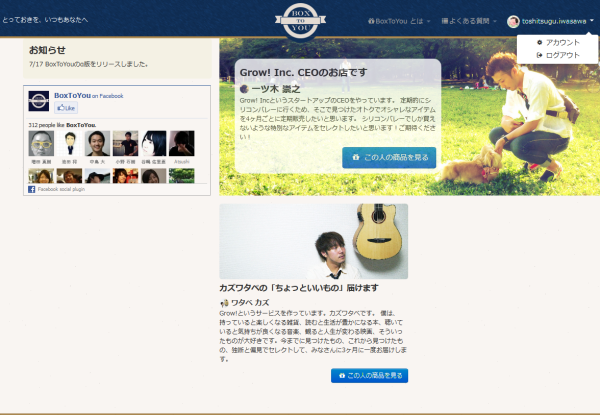Click the small avatar beside 一ツ木 崇之
Image resolution: width=600 pixels, height=415 pixels.
point(244,89)
